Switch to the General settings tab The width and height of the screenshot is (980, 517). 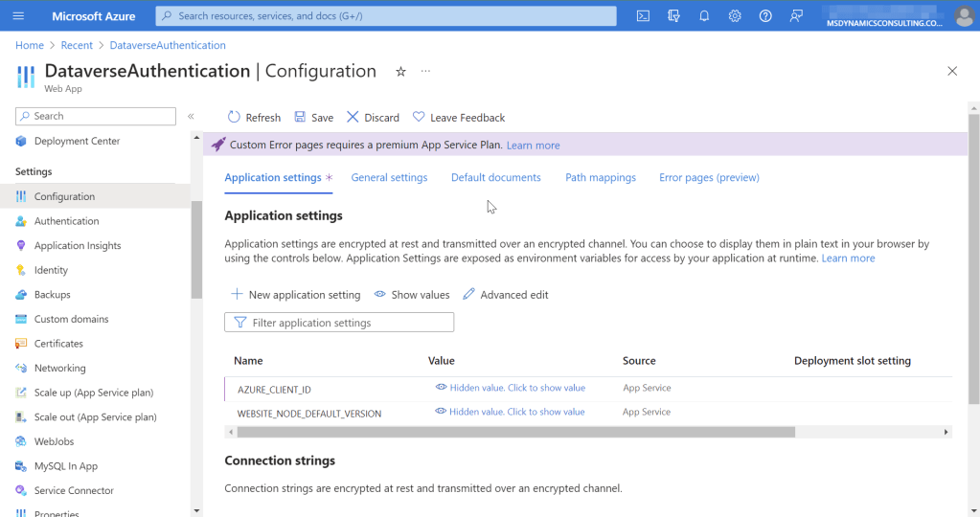coord(389,177)
